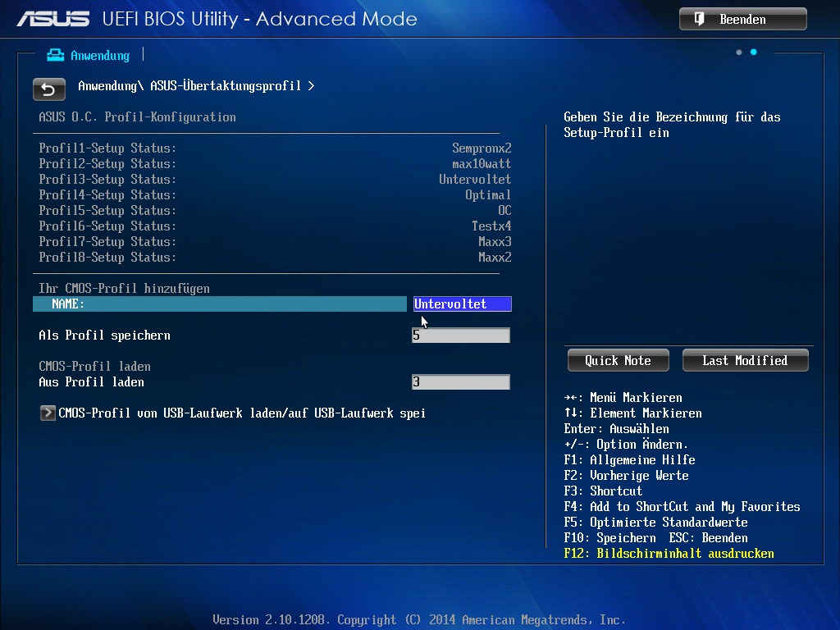
Task: Click first page indicator dot
Action: pos(739,52)
